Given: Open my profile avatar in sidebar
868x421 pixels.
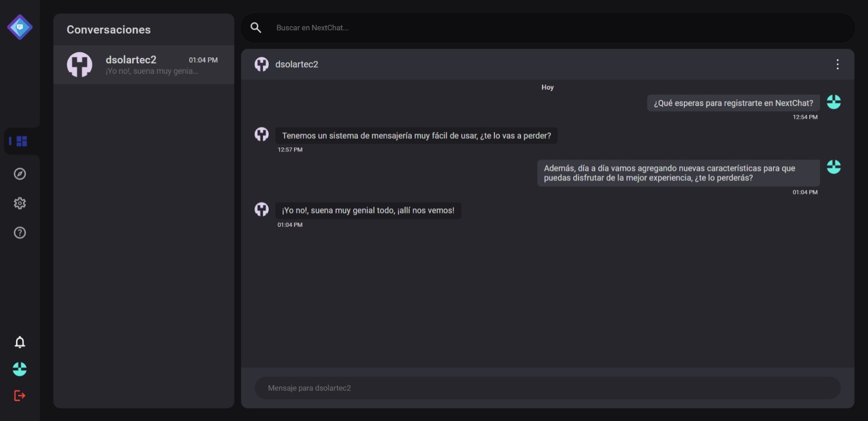Looking at the screenshot, I should [20, 369].
